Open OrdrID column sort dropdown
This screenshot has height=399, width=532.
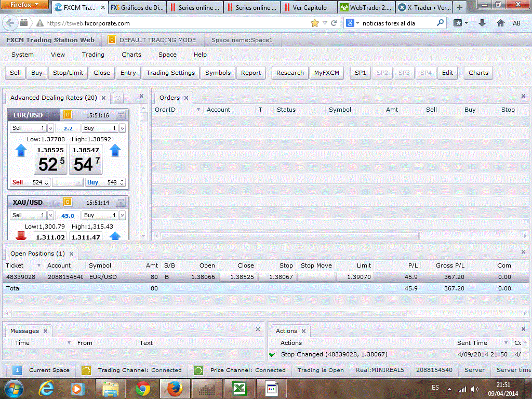tap(198, 109)
